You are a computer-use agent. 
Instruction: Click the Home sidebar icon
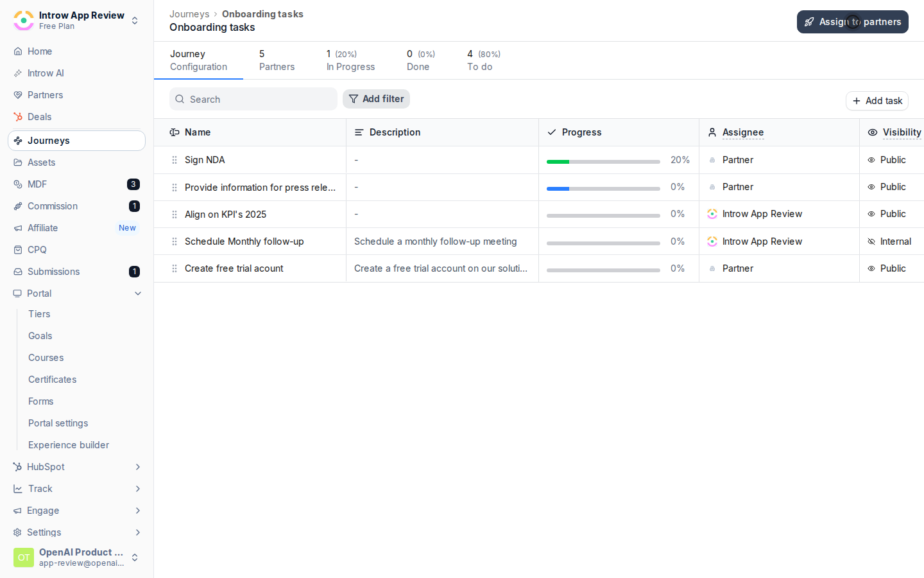[18, 51]
